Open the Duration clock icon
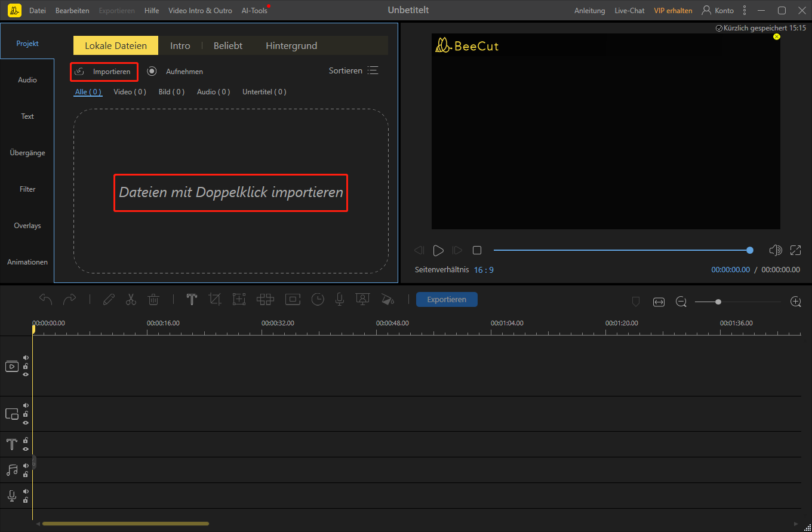The height and width of the screenshot is (532, 812). coord(318,299)
